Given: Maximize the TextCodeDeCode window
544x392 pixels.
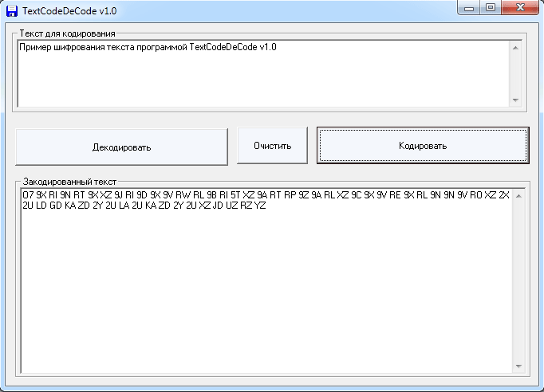Looking at the screenshot, I should pos(491,8).
